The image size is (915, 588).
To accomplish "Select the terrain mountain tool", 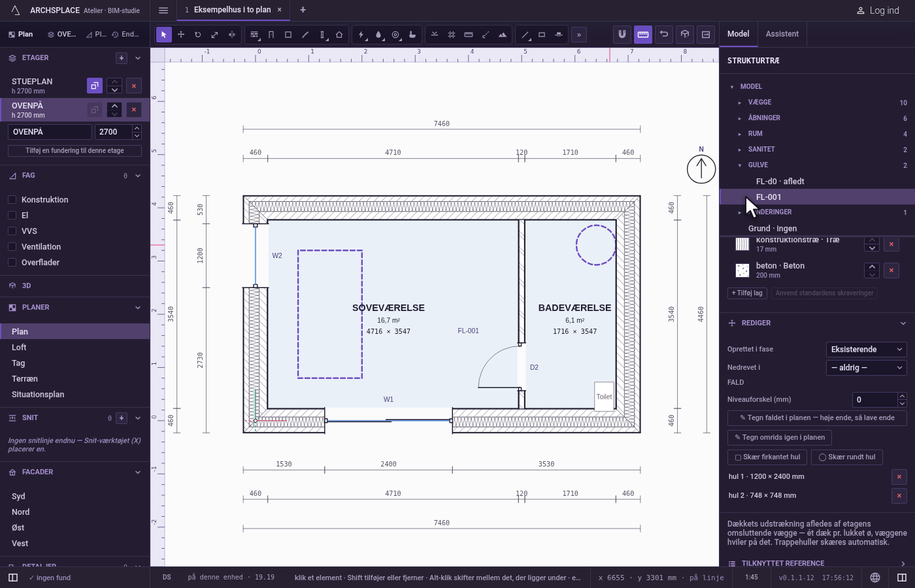I will (x=503, y=35).
